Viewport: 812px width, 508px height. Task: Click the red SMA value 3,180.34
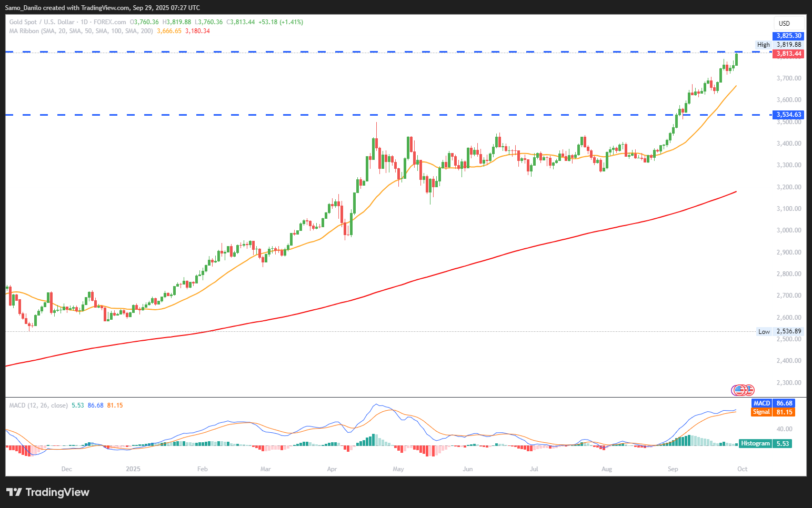[x=197, y=31]
